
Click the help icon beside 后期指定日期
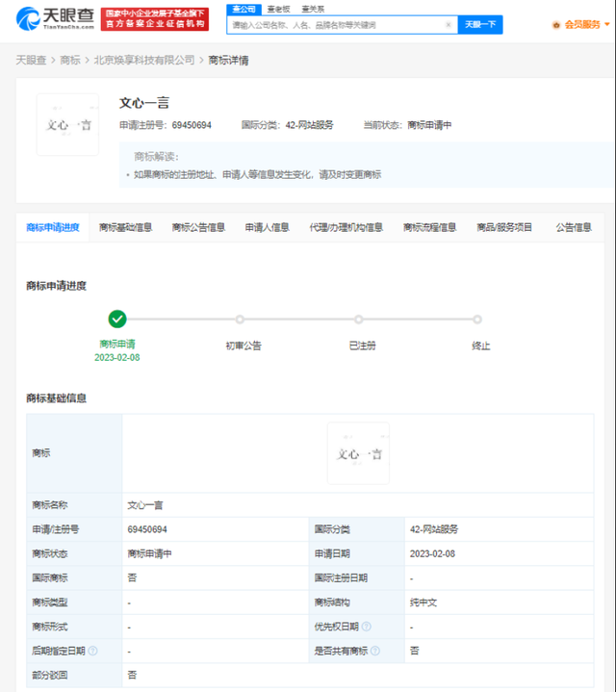[92, 651]
